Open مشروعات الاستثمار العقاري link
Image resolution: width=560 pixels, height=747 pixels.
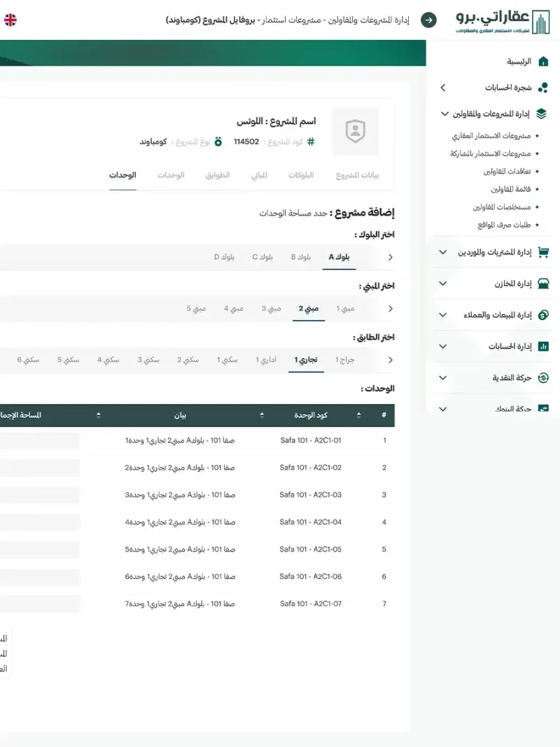tap(491, 136)
